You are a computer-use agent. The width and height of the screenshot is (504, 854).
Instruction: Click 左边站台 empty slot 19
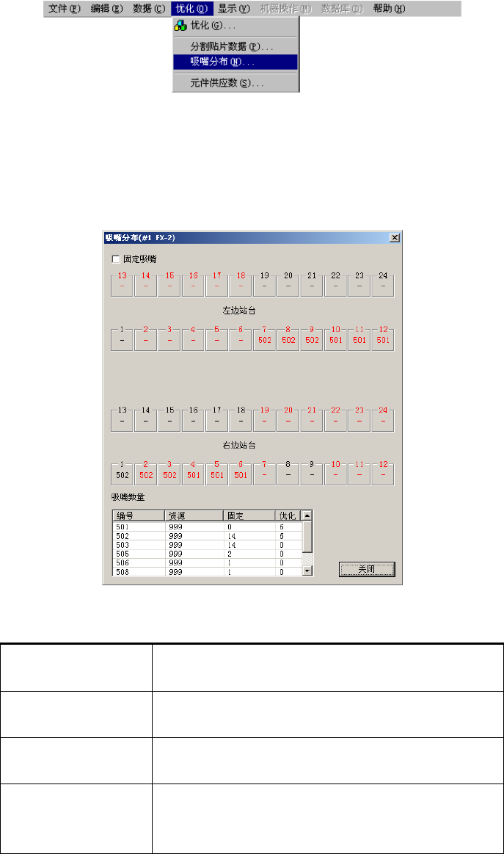[265, 285]
